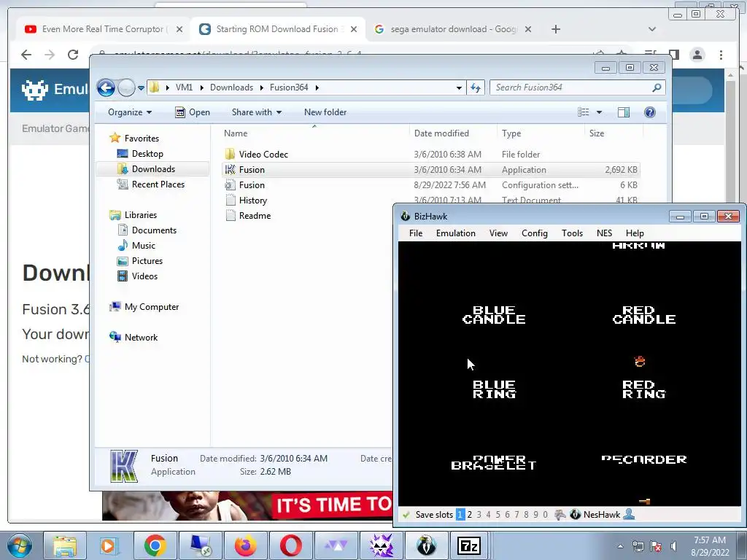747x560 pixels.
Task: Open BizHawk Emulation menu
Action: (x=455, y=233)
